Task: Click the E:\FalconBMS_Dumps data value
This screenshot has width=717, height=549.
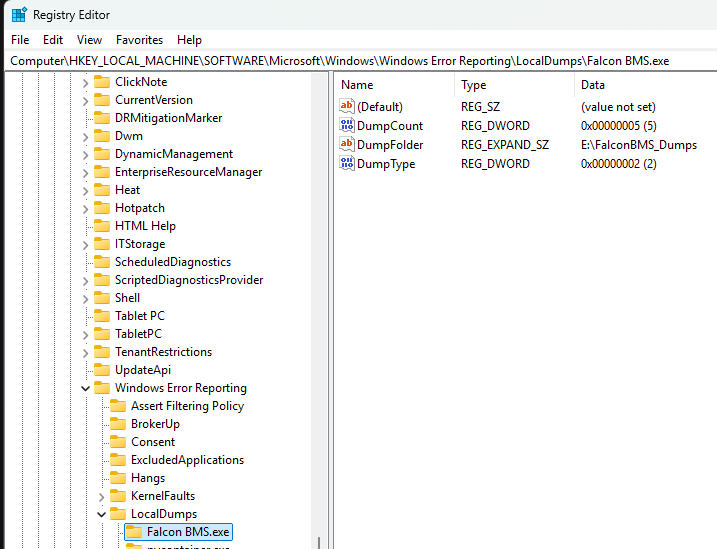Action: pyautogui.click(x=639, y=145)
